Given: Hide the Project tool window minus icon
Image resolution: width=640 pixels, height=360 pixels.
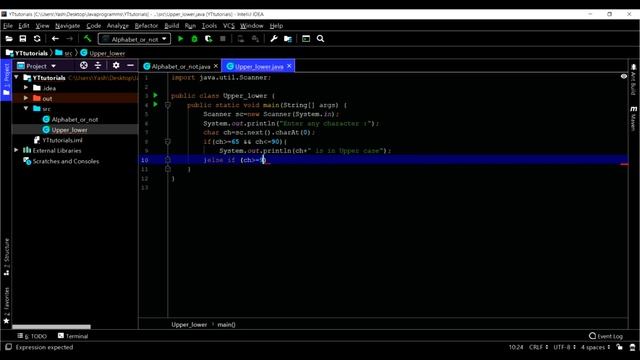Looking at the screenshot, I should point(130,65).
